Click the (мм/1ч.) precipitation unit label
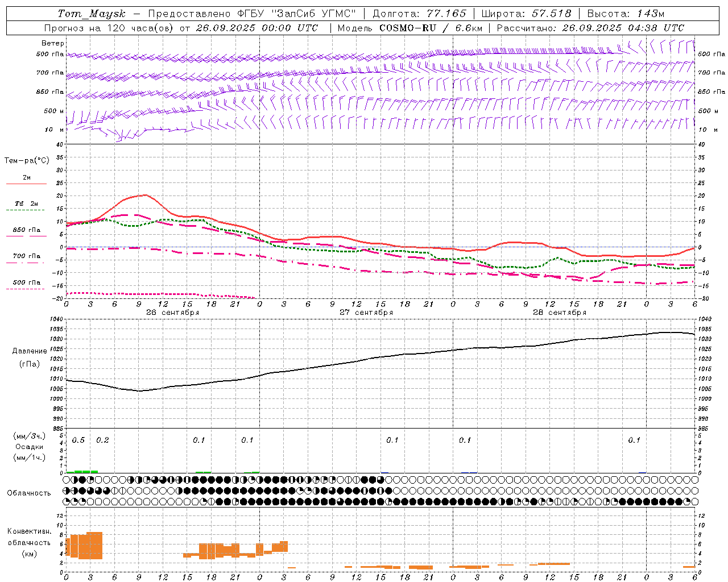The height and width of the screenshot is (582, 728). coord(30,458)
